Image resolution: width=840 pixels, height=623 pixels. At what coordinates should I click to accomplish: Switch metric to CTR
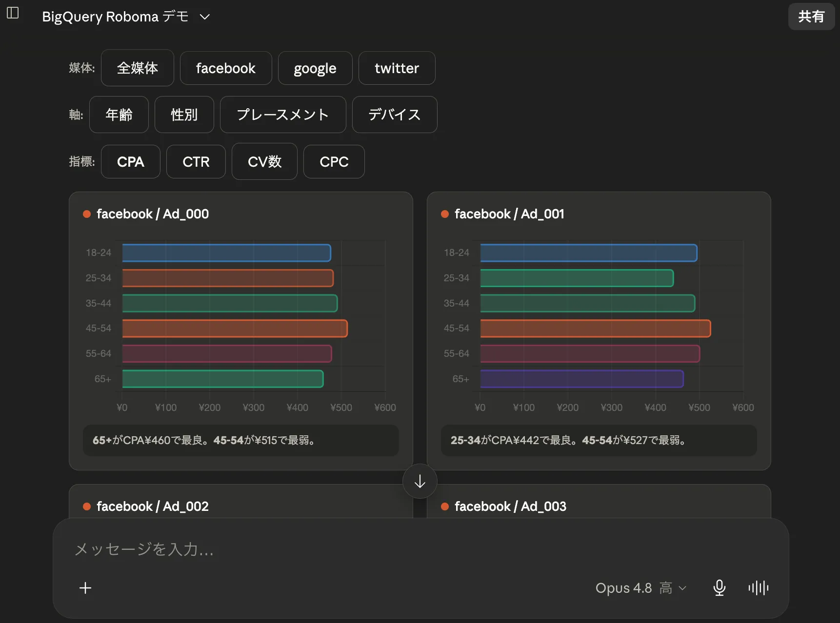click(x=196, y=161)
